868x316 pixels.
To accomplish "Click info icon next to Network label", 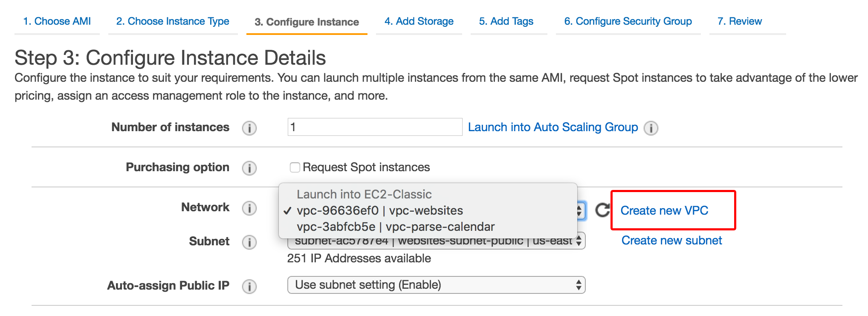I will point(249,208).
